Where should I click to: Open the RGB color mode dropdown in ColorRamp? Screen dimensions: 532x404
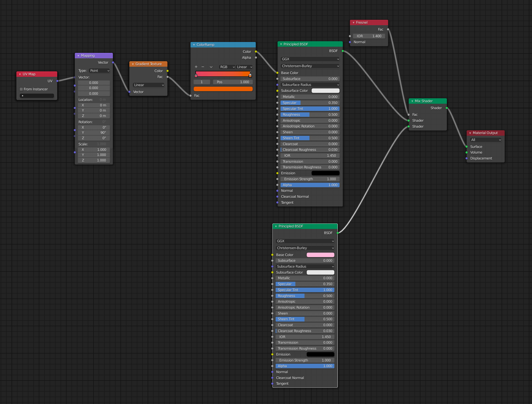[227, 67]
